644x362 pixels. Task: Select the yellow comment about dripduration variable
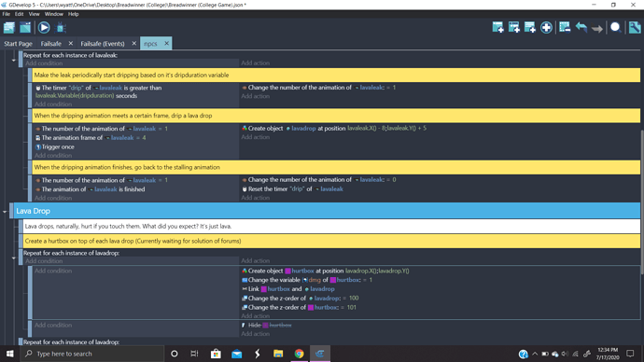pyautogui.click(x=336, y=76)
